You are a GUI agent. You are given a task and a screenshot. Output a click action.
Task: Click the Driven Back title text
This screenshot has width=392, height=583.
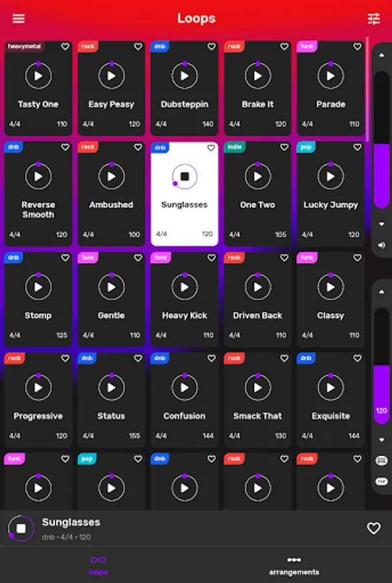tap(258, 315)
